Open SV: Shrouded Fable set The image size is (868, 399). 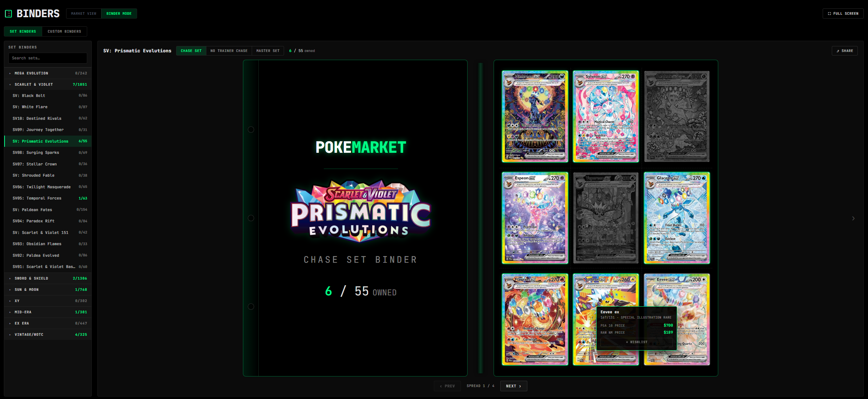coord(48,175)
